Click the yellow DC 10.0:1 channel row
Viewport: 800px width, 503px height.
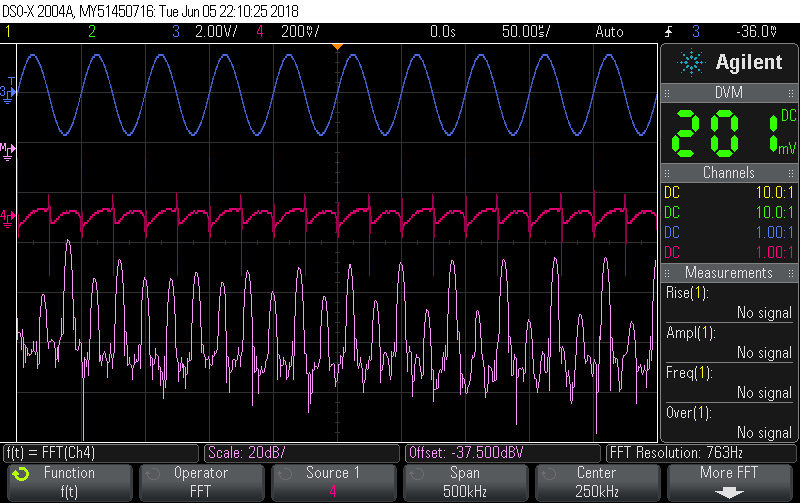(x=729, y=192)
